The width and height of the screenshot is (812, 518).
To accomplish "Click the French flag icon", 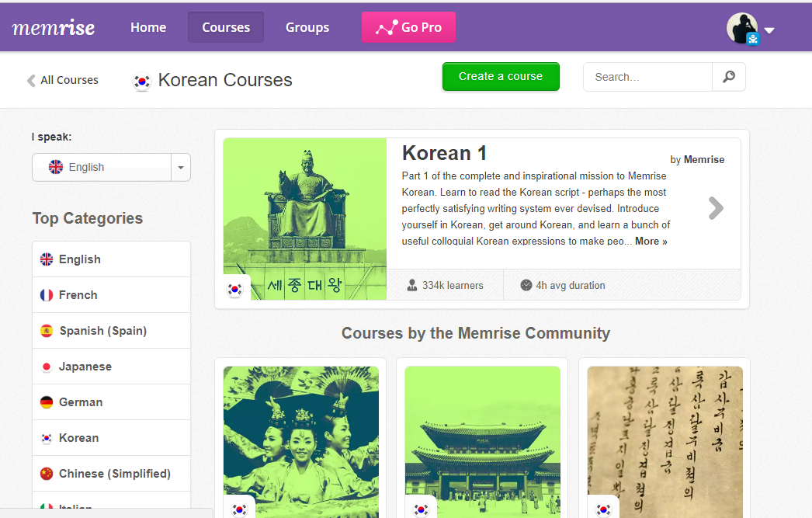I will click(x=47, y=295).
